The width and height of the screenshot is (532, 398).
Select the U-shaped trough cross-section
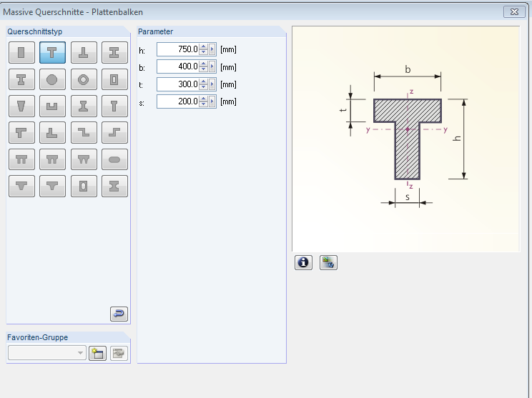pyautogui.click(x=52, y=106)
